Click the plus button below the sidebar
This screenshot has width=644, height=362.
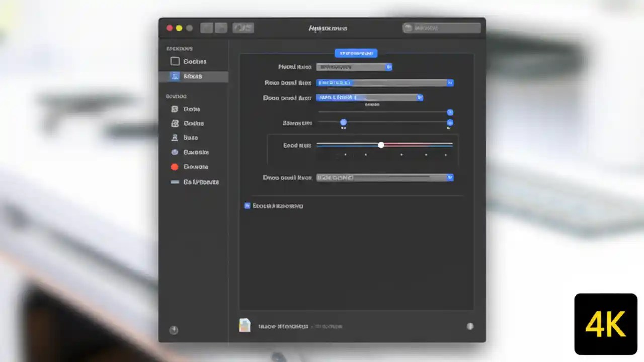click(174, 330)
